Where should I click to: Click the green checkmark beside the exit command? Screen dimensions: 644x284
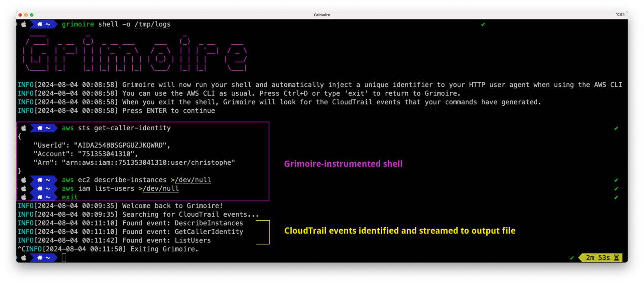(616, 197)
